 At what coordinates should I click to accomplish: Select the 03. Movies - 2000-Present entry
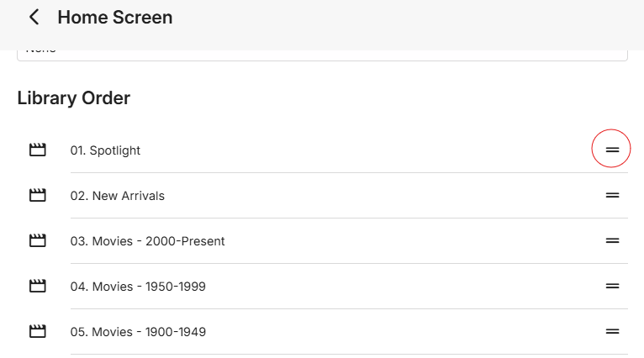coord(147,241)
